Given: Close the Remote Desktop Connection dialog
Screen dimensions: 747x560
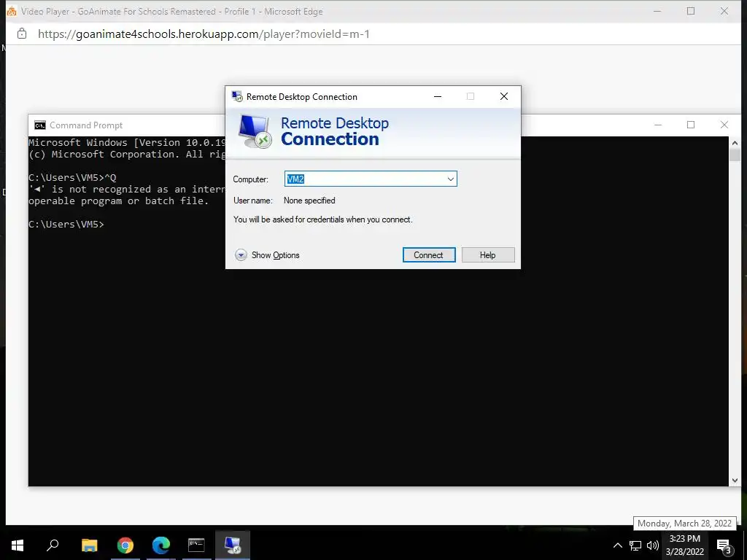Looking at the screenshot, I should 504,97.
